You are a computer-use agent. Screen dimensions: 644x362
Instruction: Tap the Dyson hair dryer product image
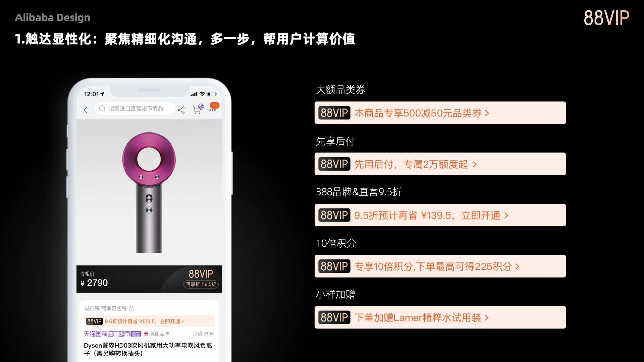tap(149, 192)
